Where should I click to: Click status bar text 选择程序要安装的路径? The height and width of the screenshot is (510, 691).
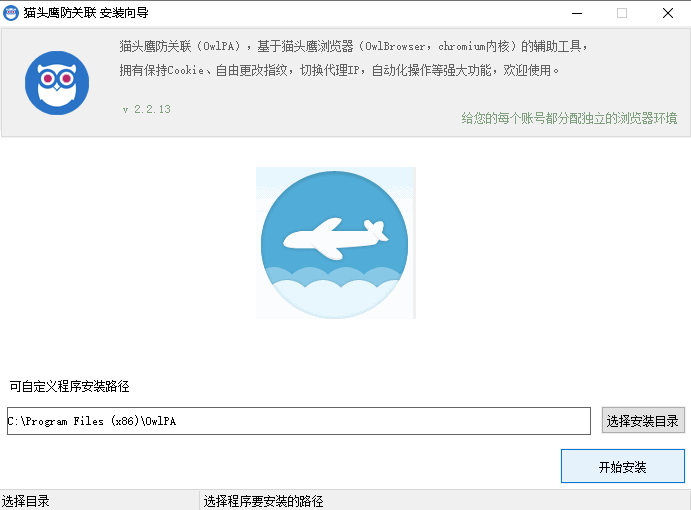(263, 501)
